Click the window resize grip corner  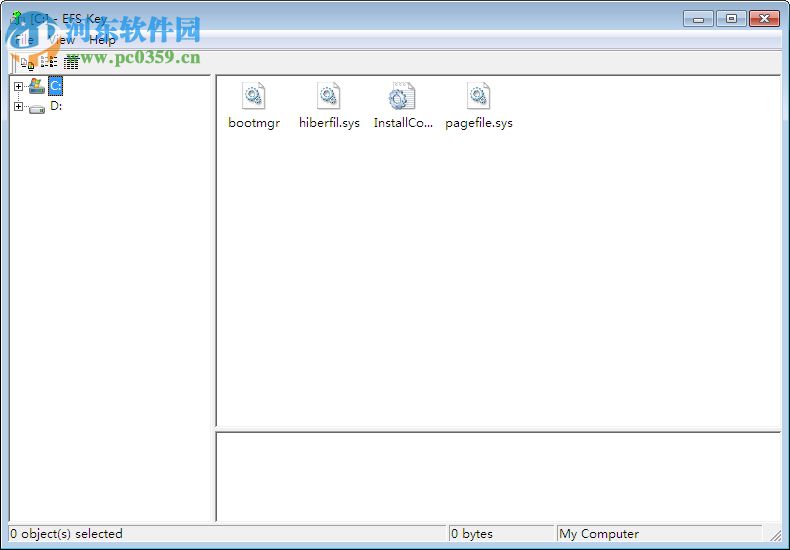[775, 534]
